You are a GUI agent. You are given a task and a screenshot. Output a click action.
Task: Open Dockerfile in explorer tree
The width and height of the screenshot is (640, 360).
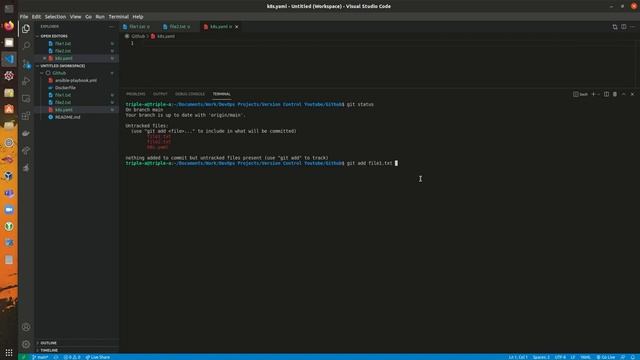point(65,88)
